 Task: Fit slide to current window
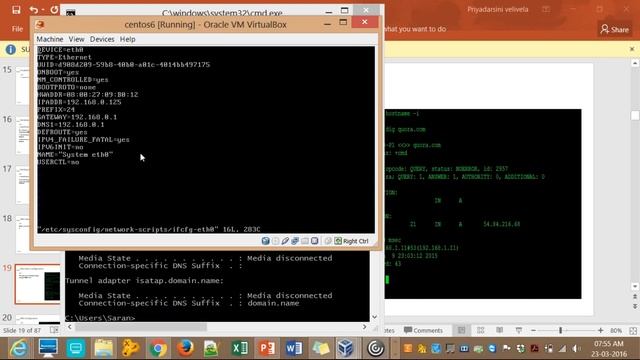633,331
